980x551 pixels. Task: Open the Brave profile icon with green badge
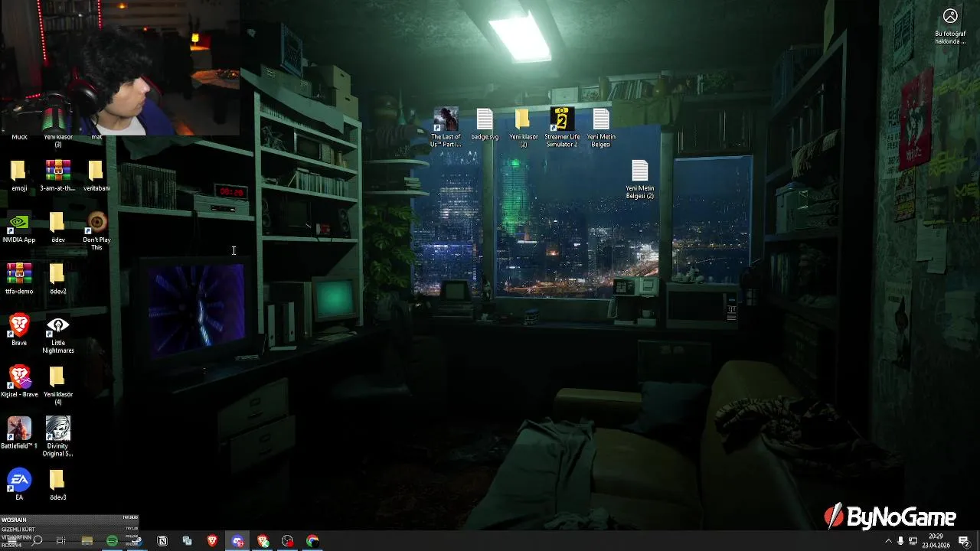coord(263,540)
